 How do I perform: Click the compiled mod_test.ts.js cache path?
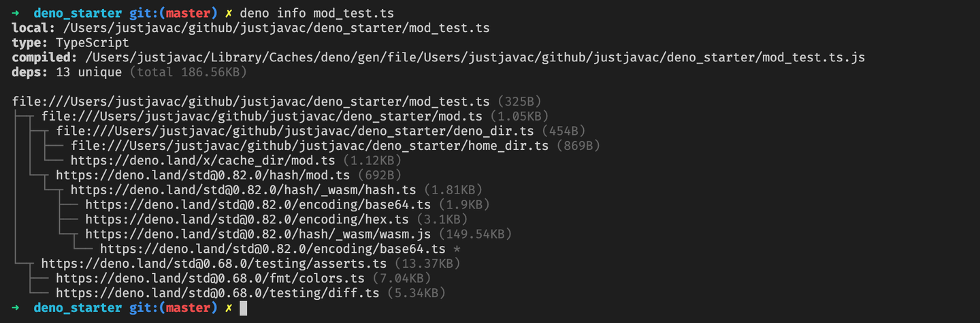474,57
